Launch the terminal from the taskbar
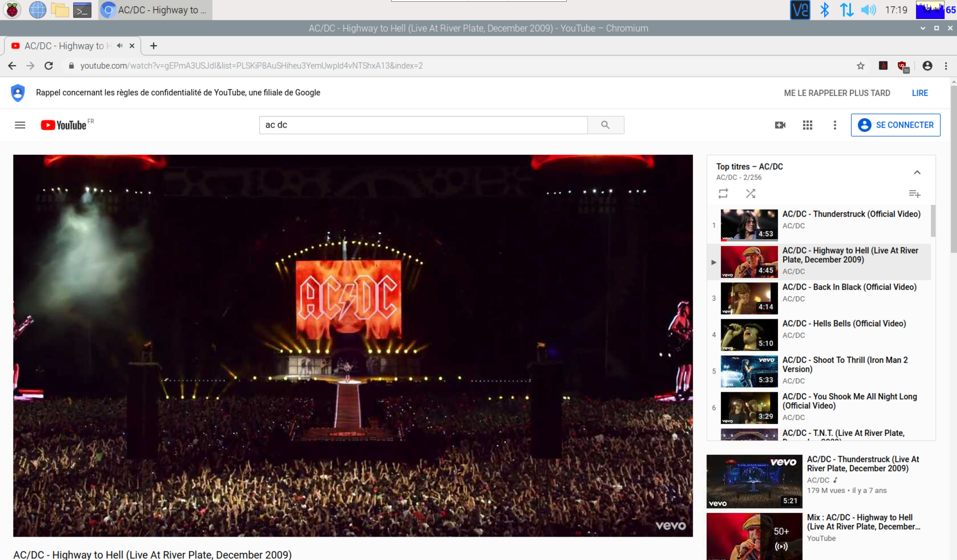 (x=82, y=10)
